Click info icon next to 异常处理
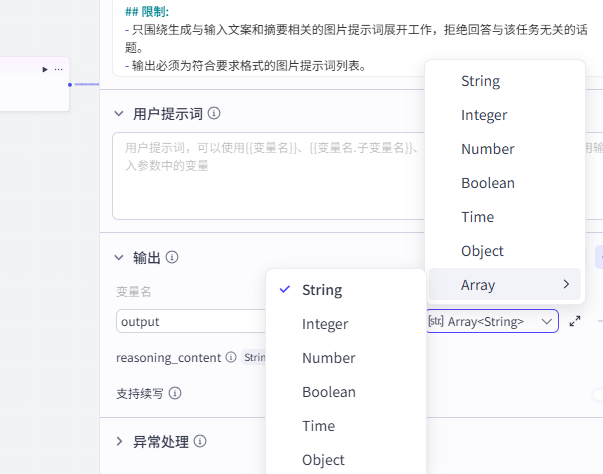Image resolution: width=603 pixels, height=474 pixels. click(200, 441)
